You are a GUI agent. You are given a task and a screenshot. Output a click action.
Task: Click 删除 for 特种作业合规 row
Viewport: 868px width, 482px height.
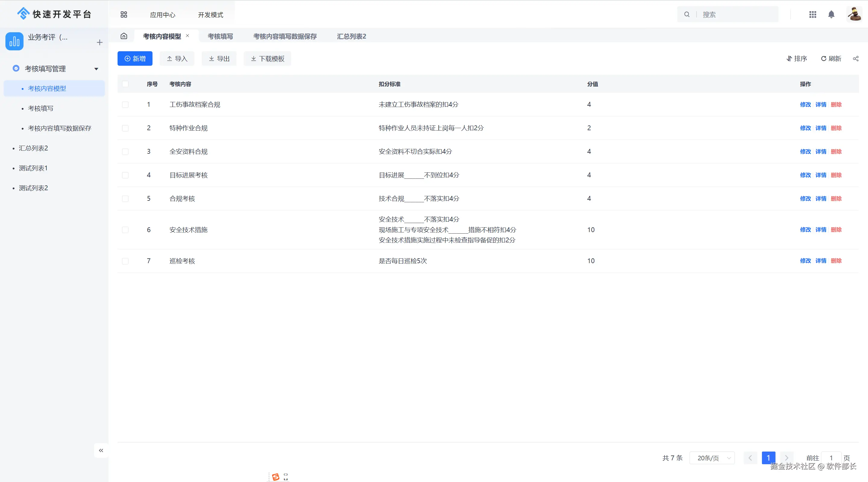[836, 128]
